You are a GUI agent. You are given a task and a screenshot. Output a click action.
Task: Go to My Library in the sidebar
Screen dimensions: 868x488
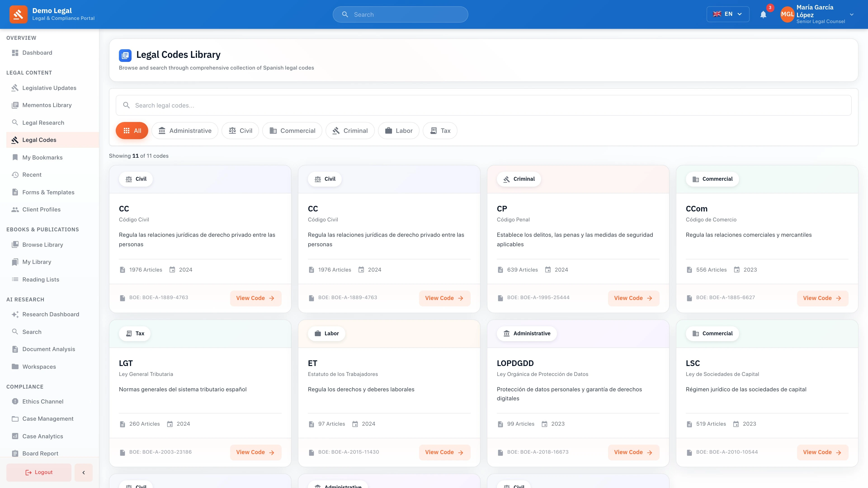pos(36,262)
